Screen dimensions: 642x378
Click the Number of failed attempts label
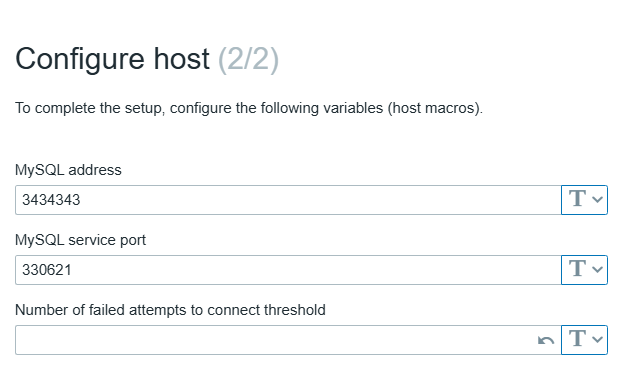170,310
